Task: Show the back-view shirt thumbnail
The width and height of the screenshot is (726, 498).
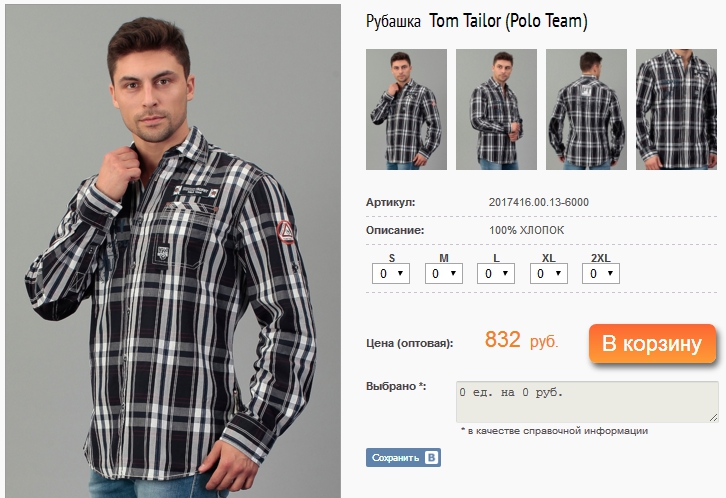Action: click(x=586, y=110)
